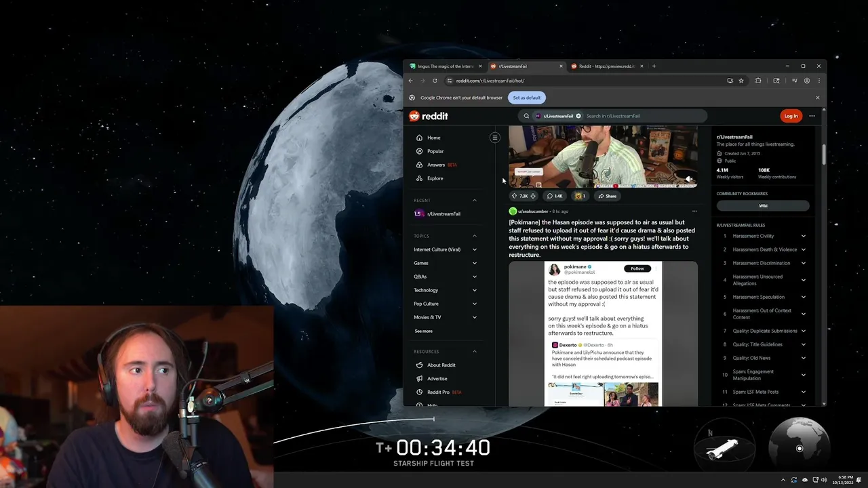Screen dimensions: 868x488
Task: Click the search magnifier icon in Reddit
Action: 526,116
